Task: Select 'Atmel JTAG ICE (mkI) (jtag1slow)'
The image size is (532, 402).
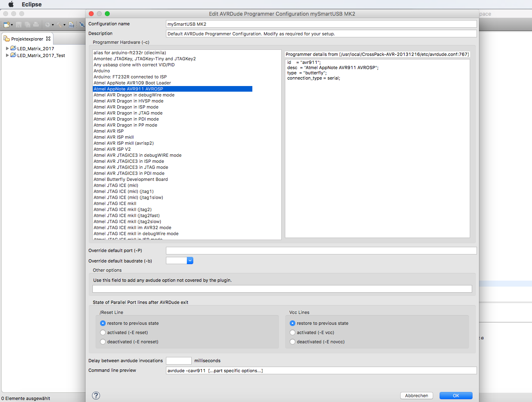Action: (x=128, y=197)
